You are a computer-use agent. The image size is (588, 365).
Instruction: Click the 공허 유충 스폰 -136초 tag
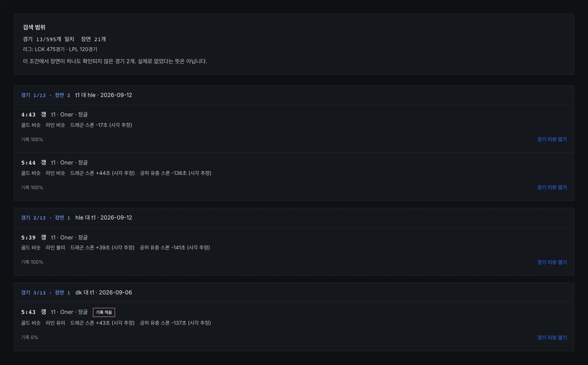pyautogui.click(x=176, y=173)
